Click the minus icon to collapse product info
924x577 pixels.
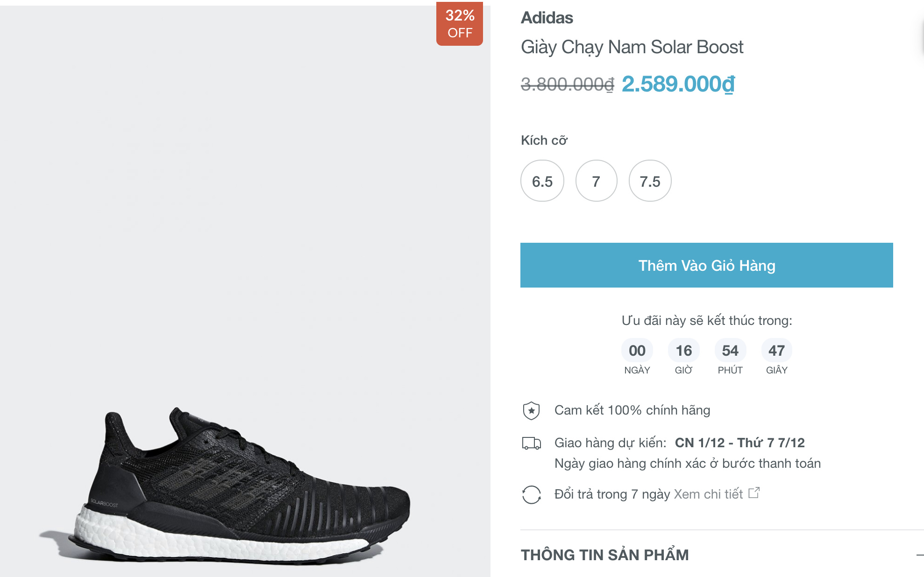click(x=919, y=555)
